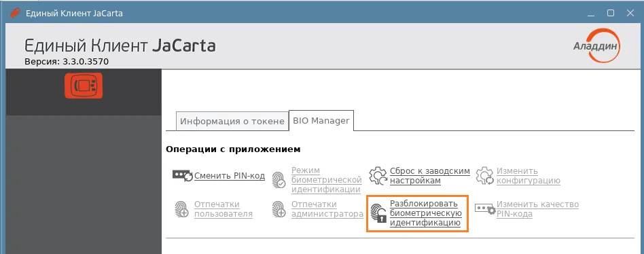Open the Изменить качество PIN-кода link
Image resolution: width=644 pixels, height=254 pixels.
point(537,209)
